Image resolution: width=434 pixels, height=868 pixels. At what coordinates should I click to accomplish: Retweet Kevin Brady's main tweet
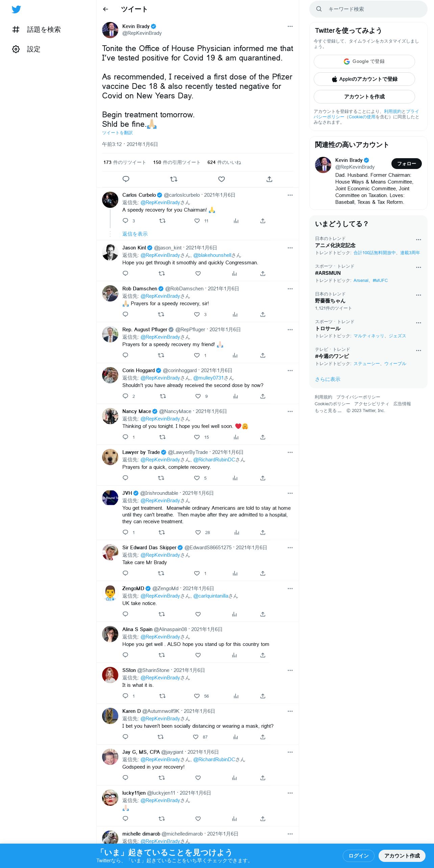(x=174, y=179)
